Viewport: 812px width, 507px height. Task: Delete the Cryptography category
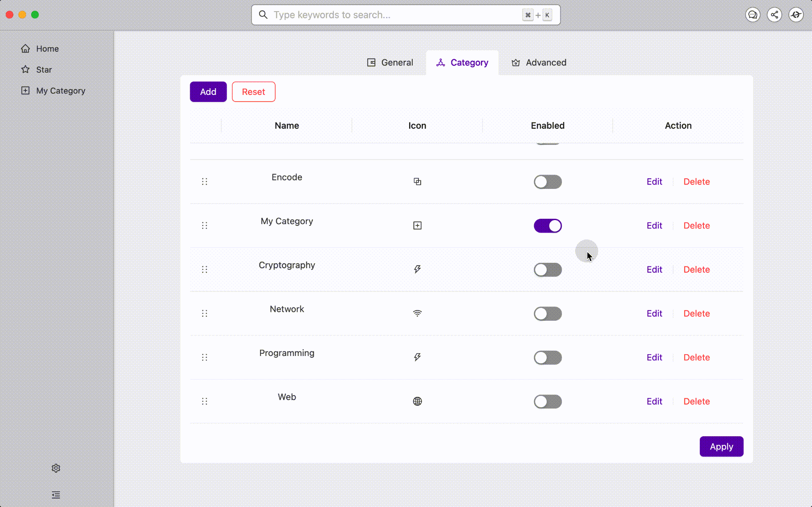[x=696, y=270]
